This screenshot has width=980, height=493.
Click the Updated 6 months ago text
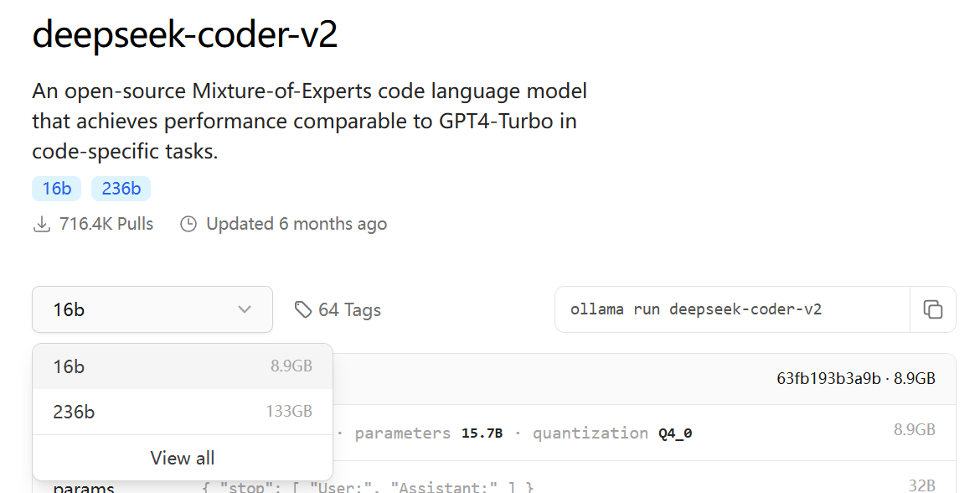point(297,224)
